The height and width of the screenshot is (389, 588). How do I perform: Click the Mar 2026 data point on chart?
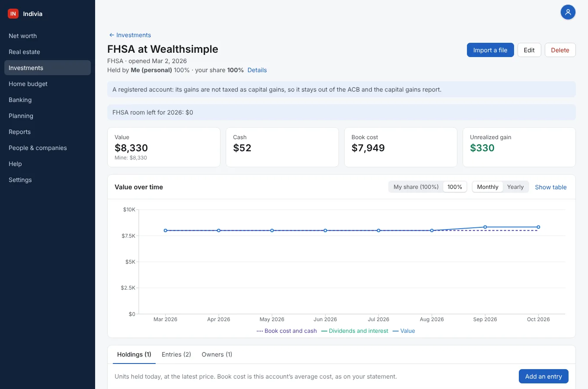coord(166,230)
